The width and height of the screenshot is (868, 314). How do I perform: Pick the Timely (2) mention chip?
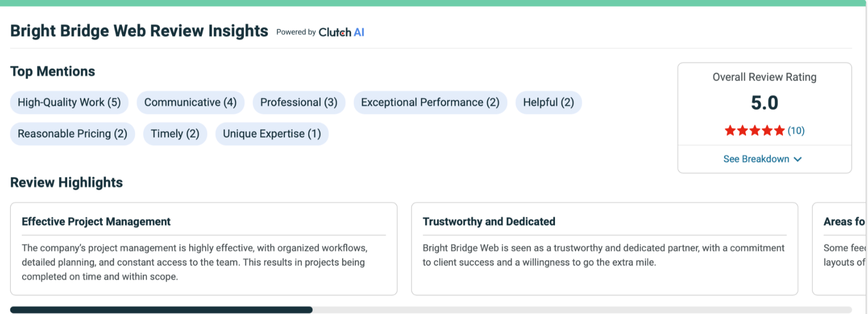[x=175, y=134]
